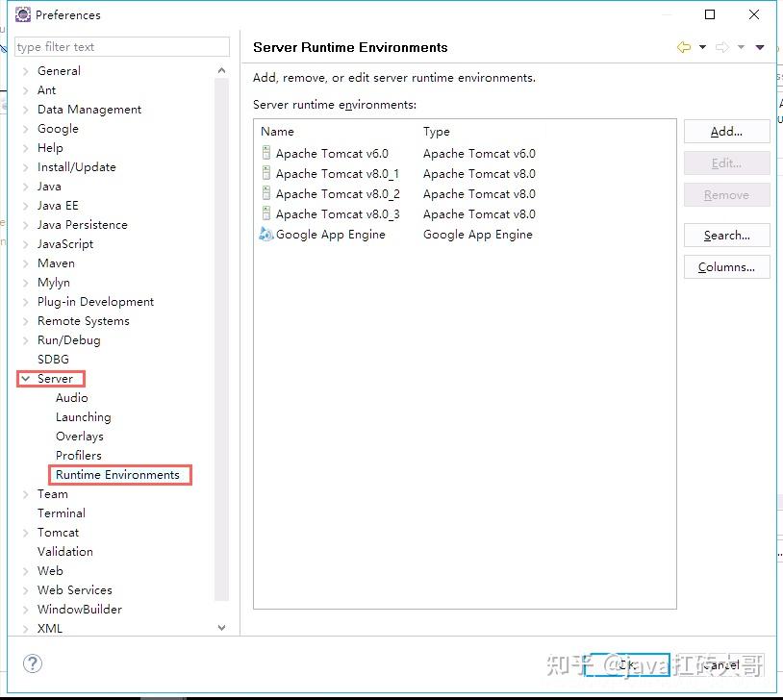The image size is (783, 700).
Task: Confirm with the OK button
Action: pyautogui.click(x=627, y=664)
